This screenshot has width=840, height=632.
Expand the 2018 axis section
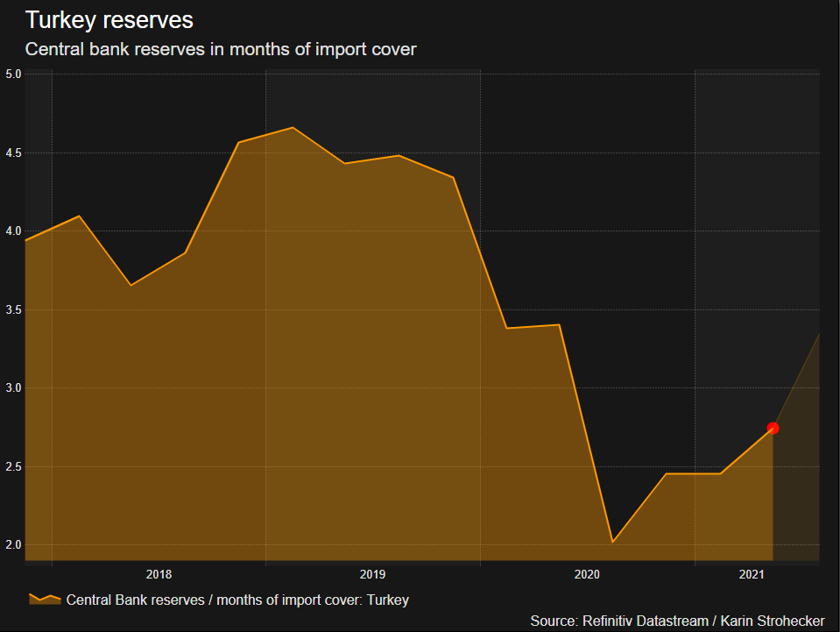[159, 574]
